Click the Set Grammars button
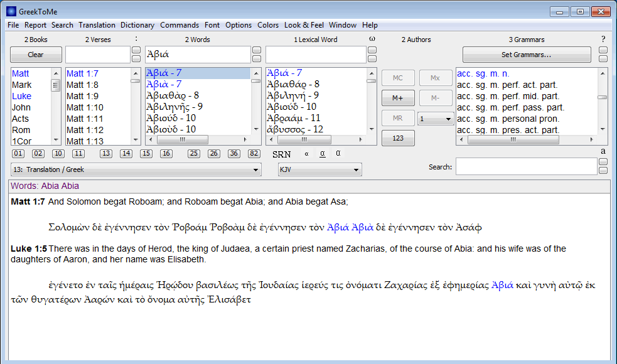Screen dimensions: 617x364 [526, 54]
